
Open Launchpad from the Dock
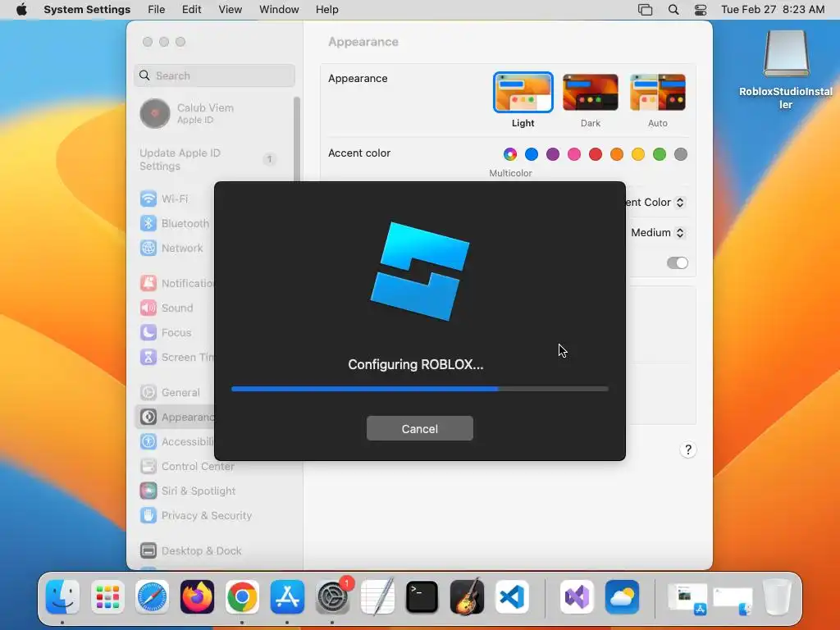coord(107,596)
